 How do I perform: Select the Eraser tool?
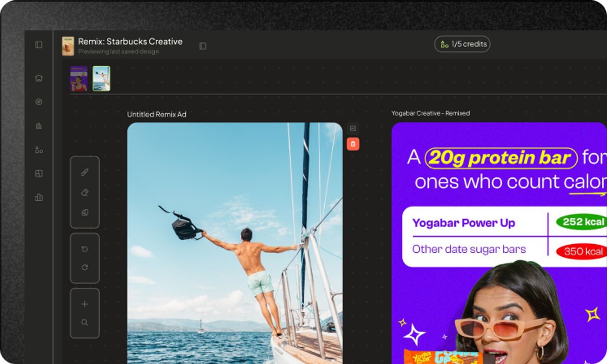click(x=84, y=192)
